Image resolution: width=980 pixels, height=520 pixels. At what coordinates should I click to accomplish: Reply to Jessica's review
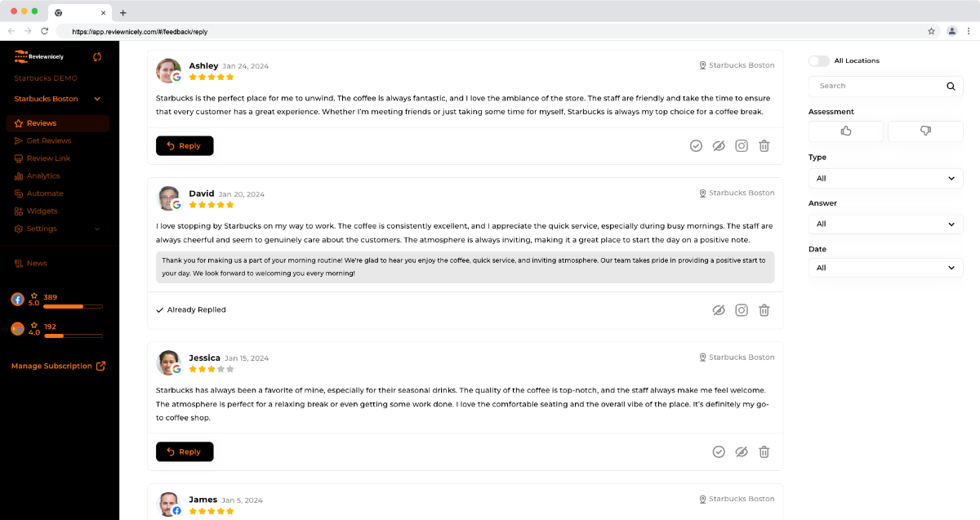pyautogui.click(x=185, y=451)
